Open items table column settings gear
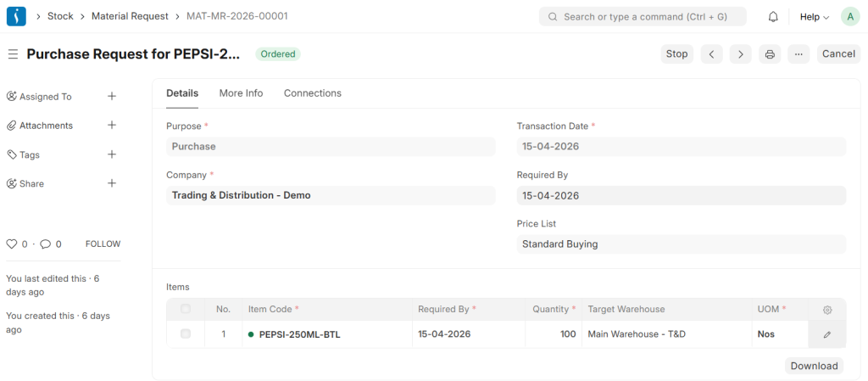 coord(827,310)
